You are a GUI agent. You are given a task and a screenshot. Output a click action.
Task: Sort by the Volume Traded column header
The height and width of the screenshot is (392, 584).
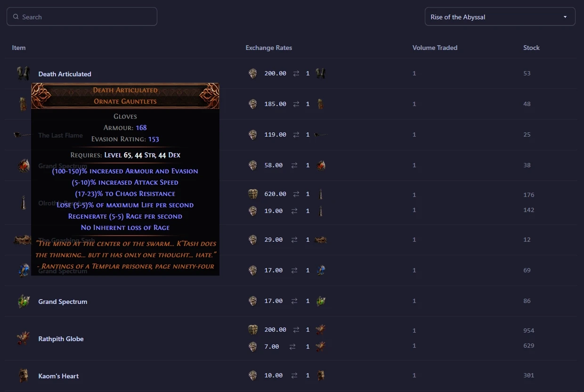(435, 48)
